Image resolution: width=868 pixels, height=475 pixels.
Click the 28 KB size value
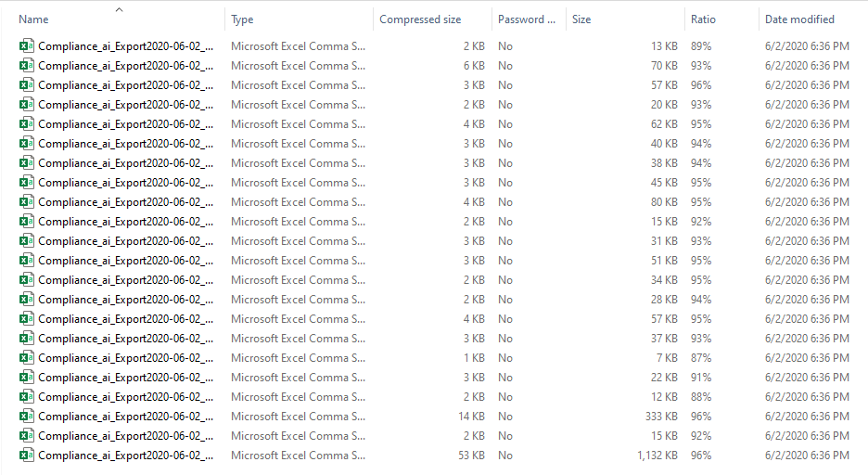tap(664, 300)
